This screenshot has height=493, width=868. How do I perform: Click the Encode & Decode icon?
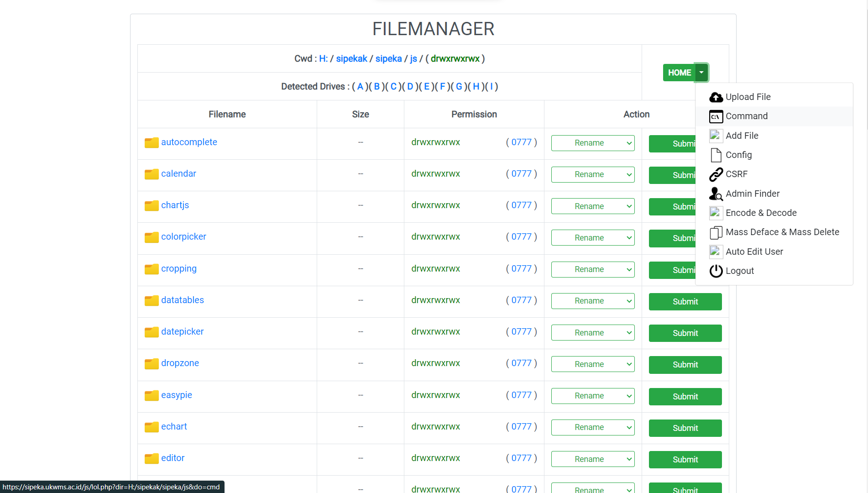716,213
